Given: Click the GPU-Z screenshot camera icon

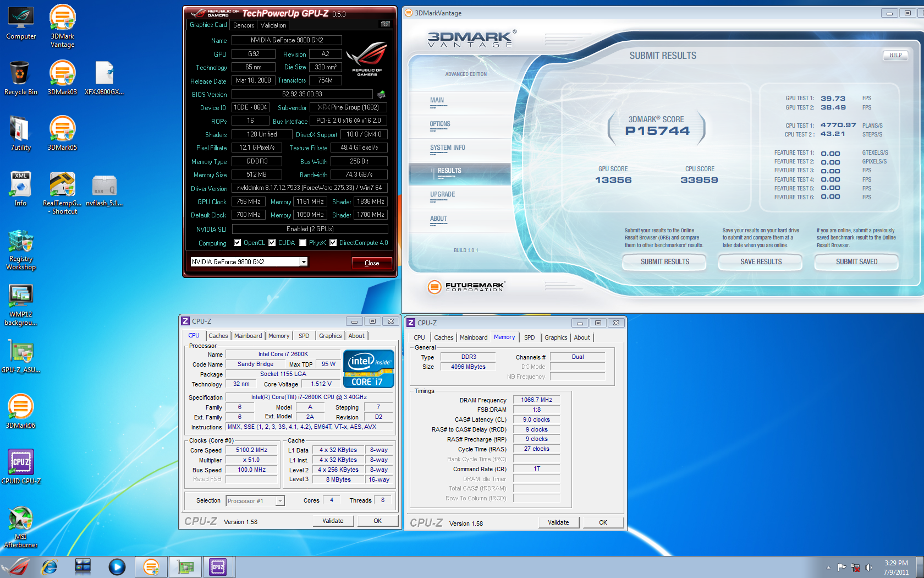Looking at the screenshot, I should pos(386,24).
